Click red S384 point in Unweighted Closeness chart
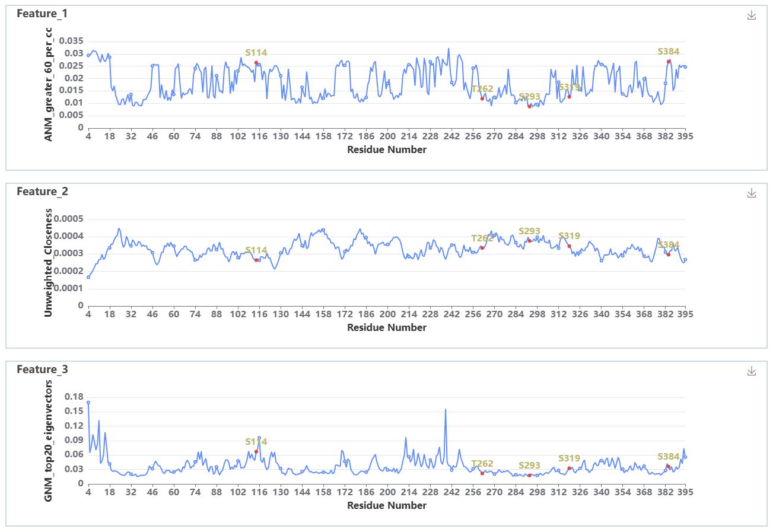The height and width of the screenshot is (532, 776). pyautogui.click(x=669, y=254)
